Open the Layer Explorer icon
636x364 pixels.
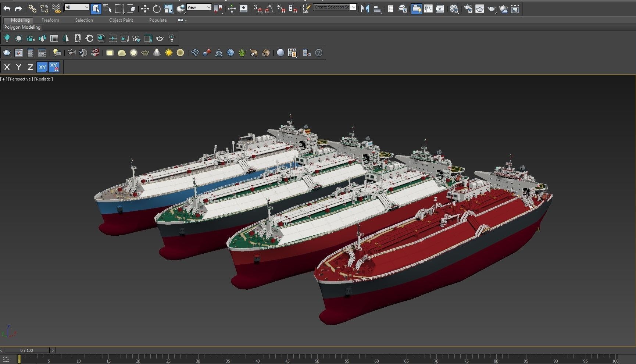[403, 9]
